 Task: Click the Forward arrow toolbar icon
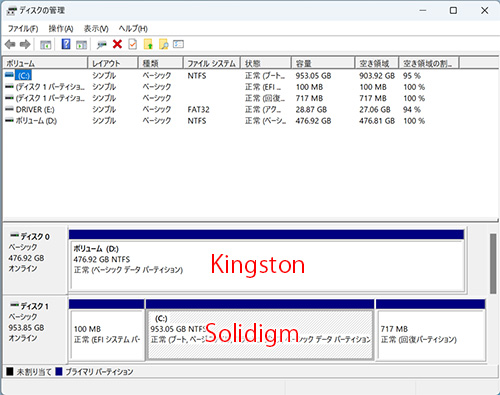coord(25,44)
